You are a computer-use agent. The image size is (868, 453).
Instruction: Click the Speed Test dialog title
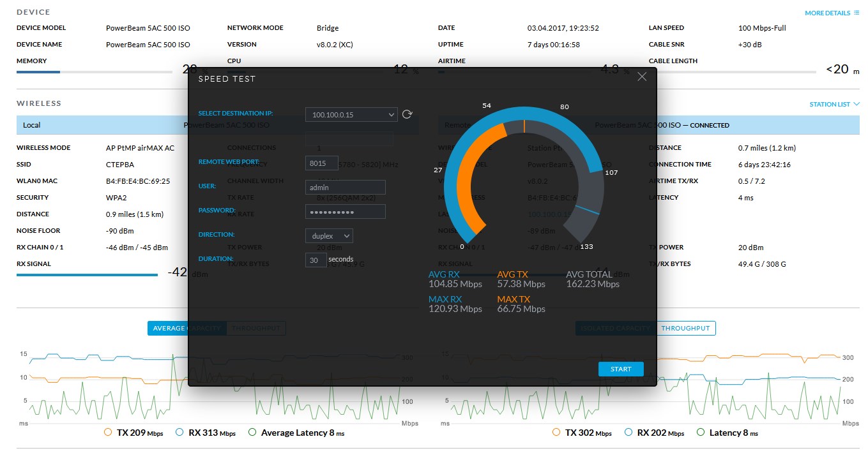[227, 79]
